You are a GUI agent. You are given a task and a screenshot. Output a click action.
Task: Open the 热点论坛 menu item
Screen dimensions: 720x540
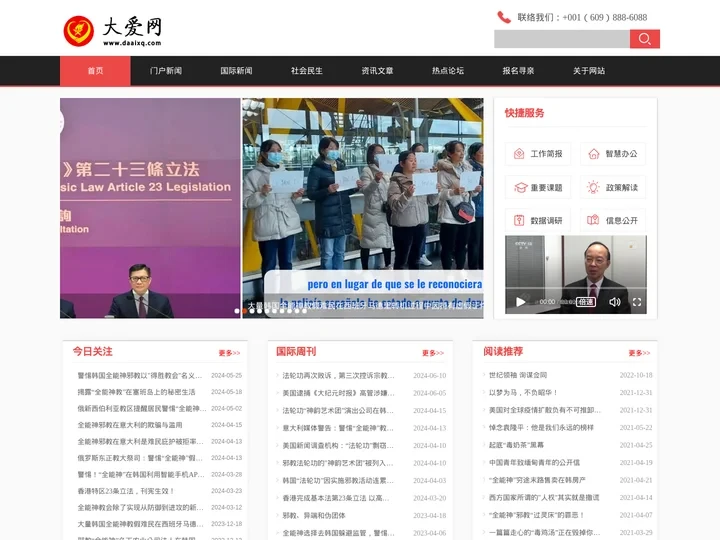(448, 71)
